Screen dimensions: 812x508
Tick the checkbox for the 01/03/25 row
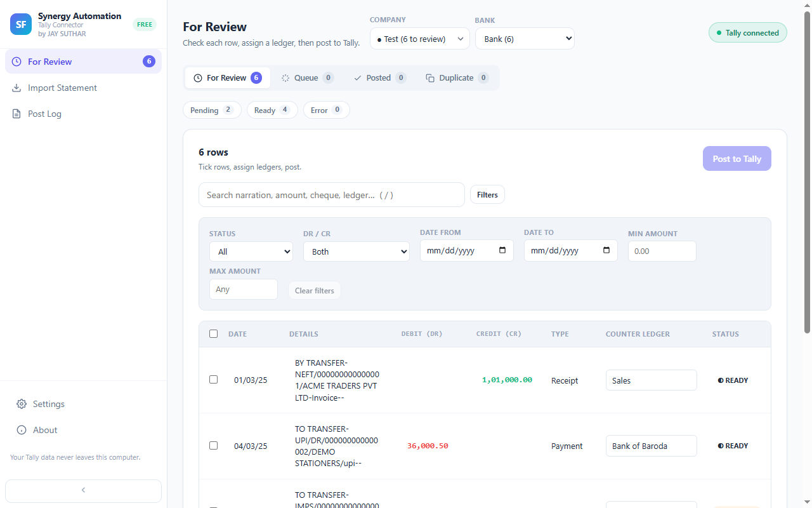click(213, 380)
